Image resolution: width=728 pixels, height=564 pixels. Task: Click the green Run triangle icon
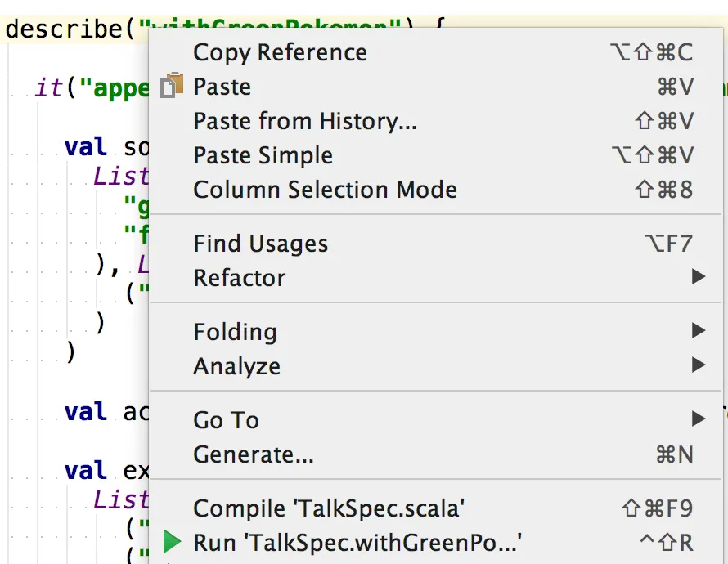[x=172, y=542]
